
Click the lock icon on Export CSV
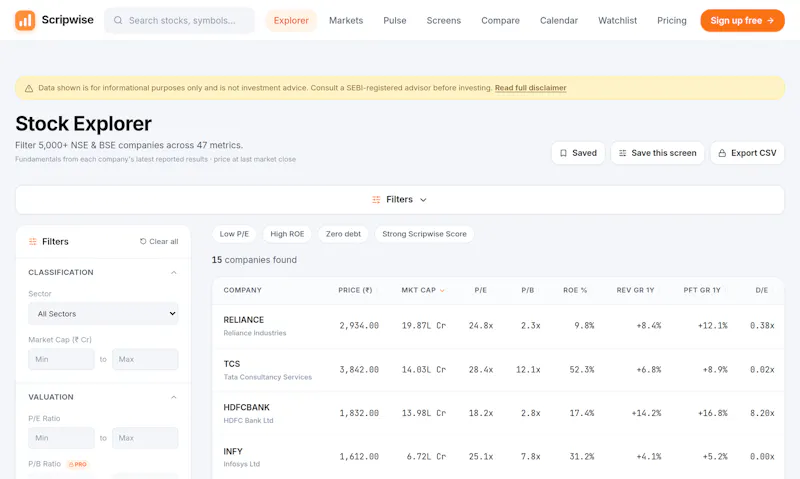pyautogui.click(x=722, y=153)
